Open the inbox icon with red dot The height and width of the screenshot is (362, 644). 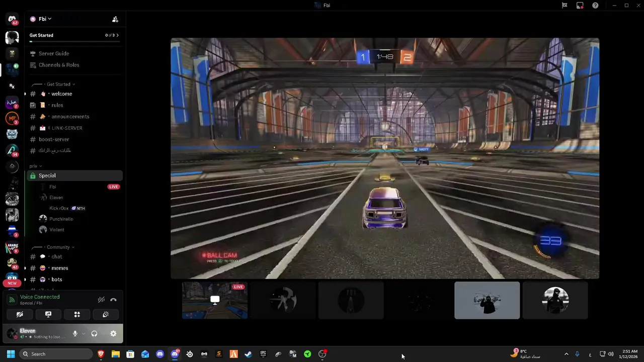pyautogui.click(x=580, y=5)
